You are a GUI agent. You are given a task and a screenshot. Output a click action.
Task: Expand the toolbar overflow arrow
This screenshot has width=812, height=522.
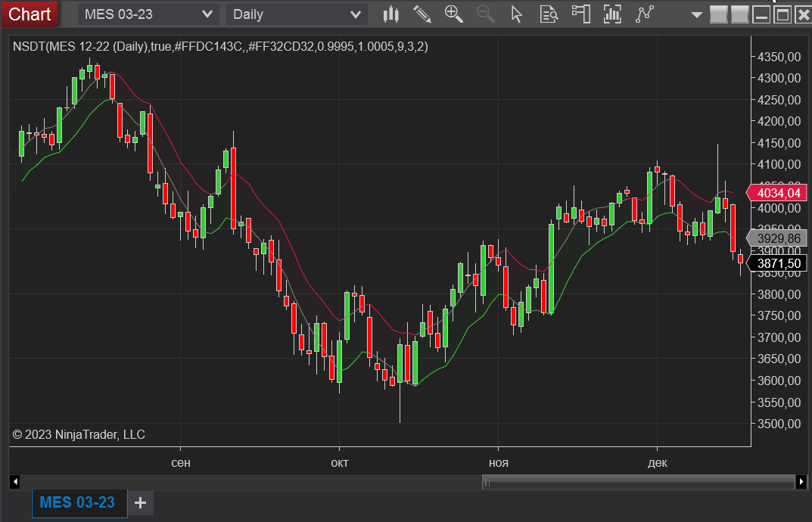pyautogui.click(x=695, y=14)
